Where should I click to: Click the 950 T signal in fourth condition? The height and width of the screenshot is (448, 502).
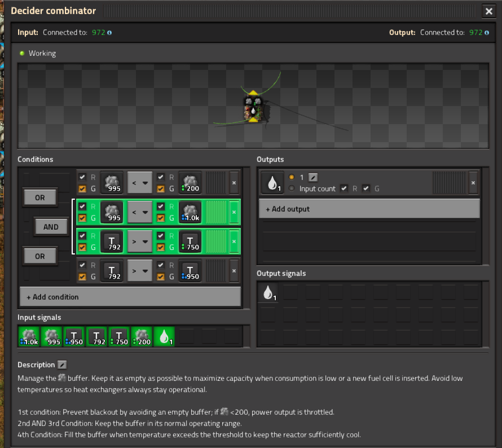pos(190,271)
